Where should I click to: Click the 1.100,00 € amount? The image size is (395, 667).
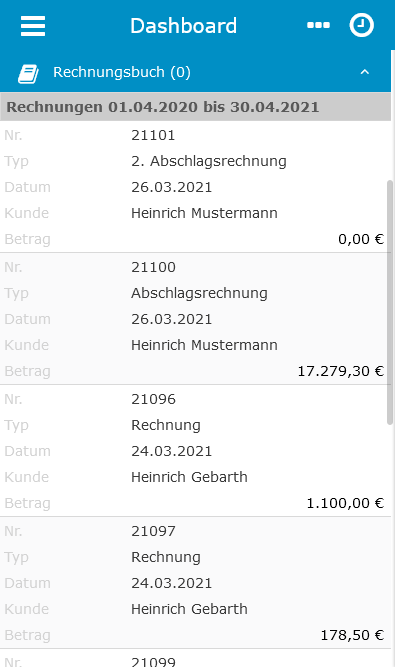pos(345,503)
